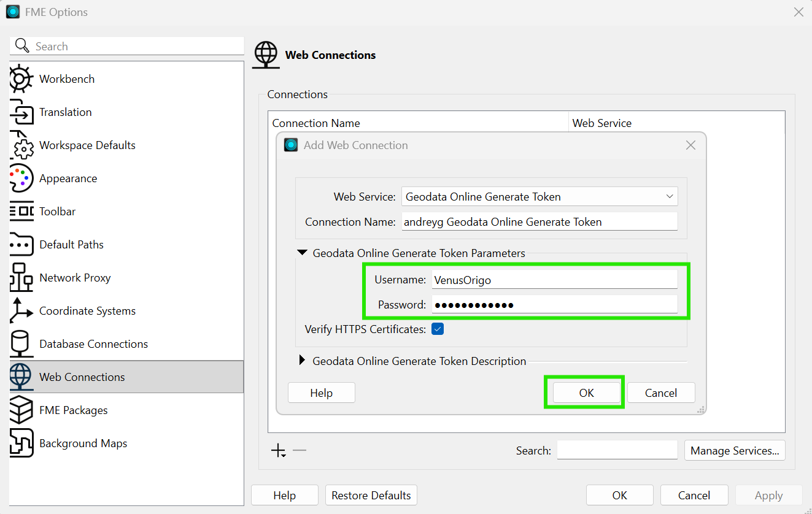Click OK in Add Web Connection dialog
The image size is (812, 514).
point(587,393)
